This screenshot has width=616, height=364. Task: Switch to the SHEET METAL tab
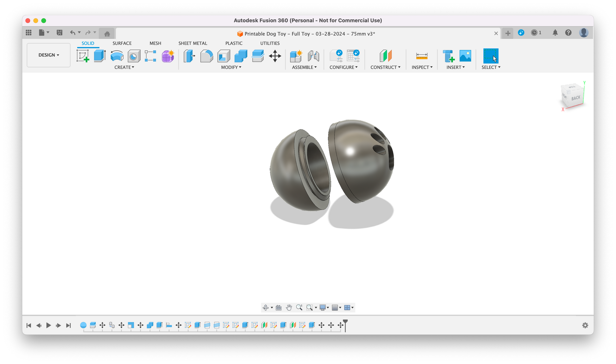click(192, 43)
